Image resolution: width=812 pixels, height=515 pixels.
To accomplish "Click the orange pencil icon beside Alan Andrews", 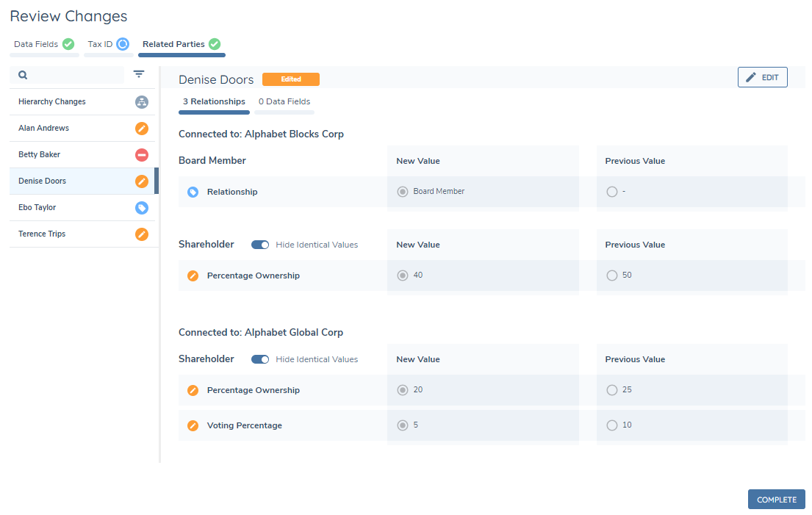I will (x=142, y=129).
